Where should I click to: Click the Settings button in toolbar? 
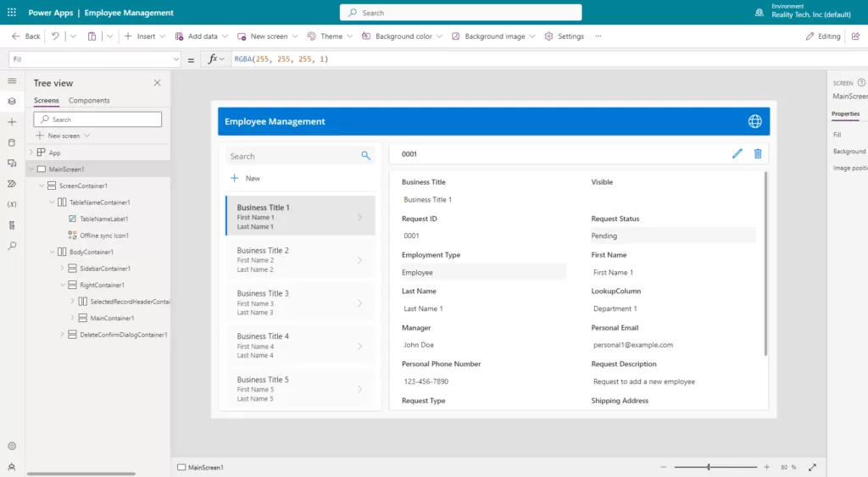coord(564,36)
